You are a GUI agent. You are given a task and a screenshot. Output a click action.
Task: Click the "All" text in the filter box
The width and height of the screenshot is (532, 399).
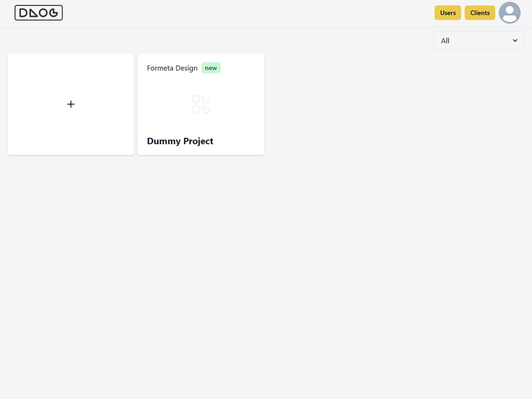point(445,41)
